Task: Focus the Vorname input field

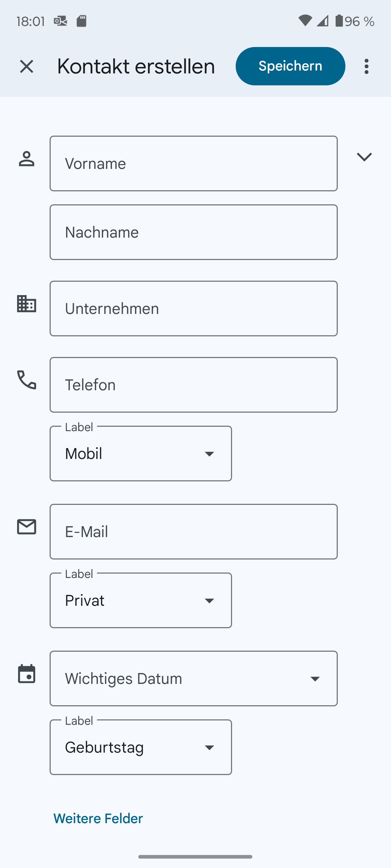Action: (194, 163)
